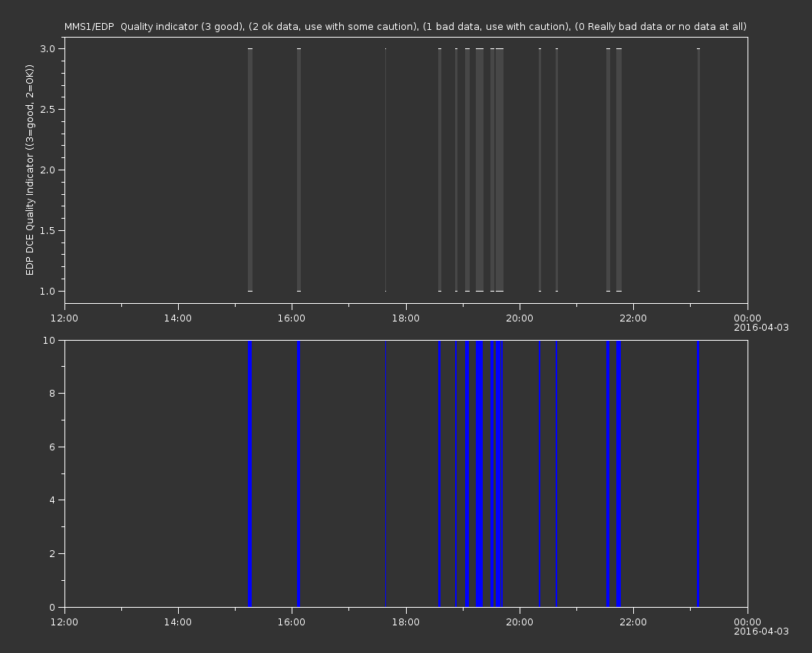Viewport: 812px width, 653px height.
Task: Click the 0 tick label on lower plot
Action: tap(53, 607)
